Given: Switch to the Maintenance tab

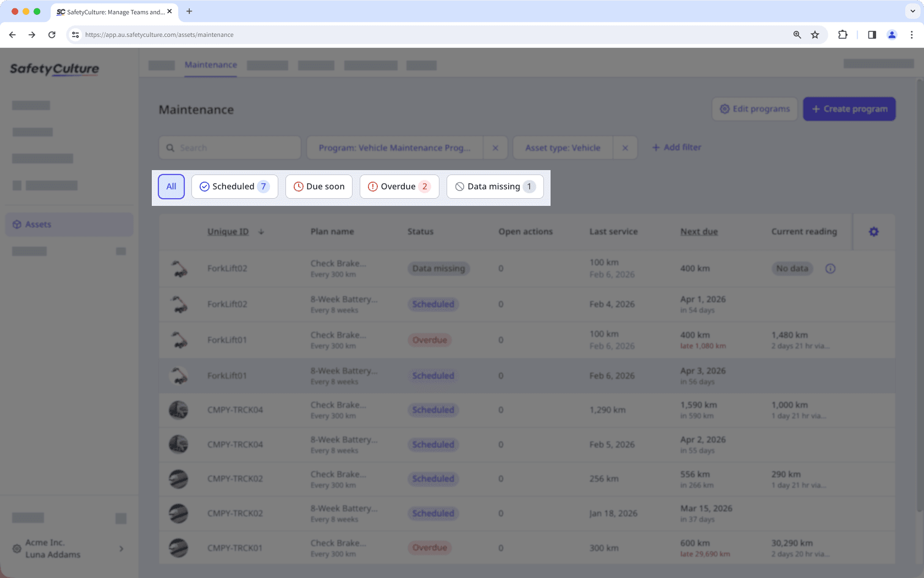Looking at the screenshot, I should coord(211,64).
